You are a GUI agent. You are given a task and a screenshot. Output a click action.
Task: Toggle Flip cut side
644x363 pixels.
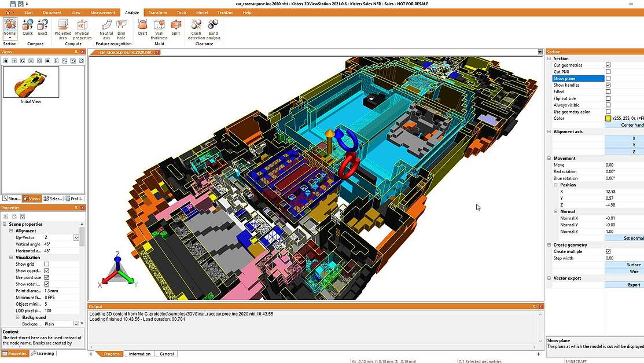608,98
